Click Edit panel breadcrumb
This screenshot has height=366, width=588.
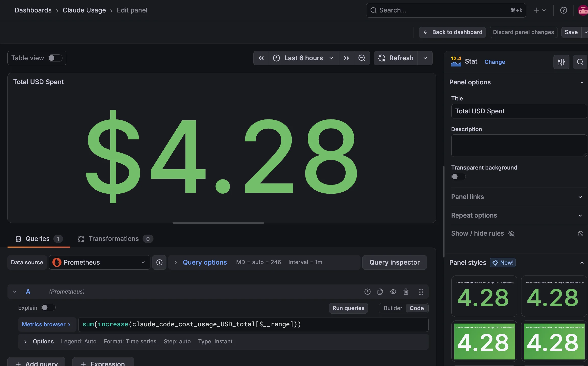click(132, 10)
